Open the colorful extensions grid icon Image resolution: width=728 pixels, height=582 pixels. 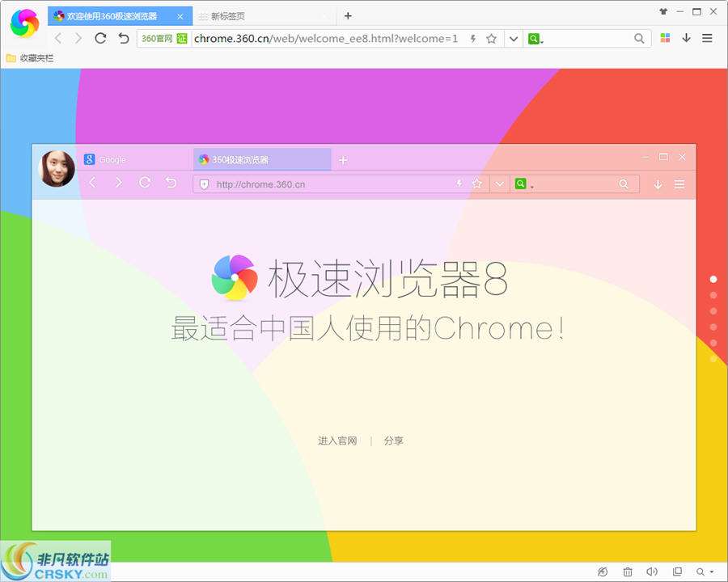click(x=666, y=38)
